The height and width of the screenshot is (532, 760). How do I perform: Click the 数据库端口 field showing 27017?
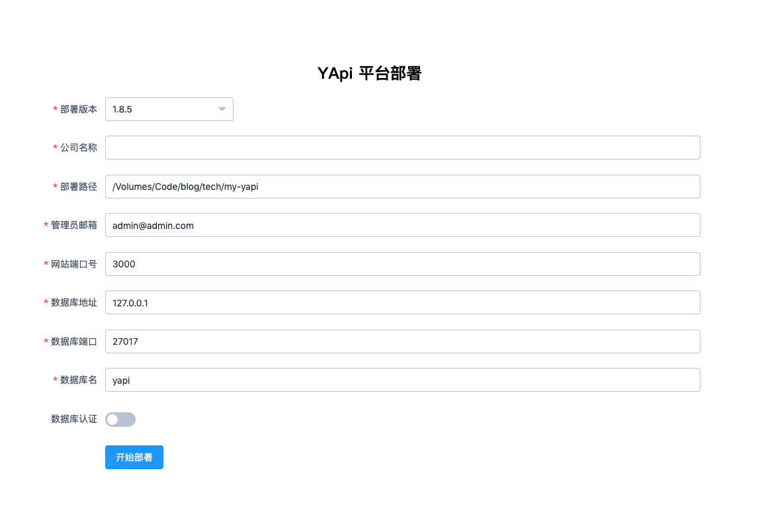click(x=402, y=341)
